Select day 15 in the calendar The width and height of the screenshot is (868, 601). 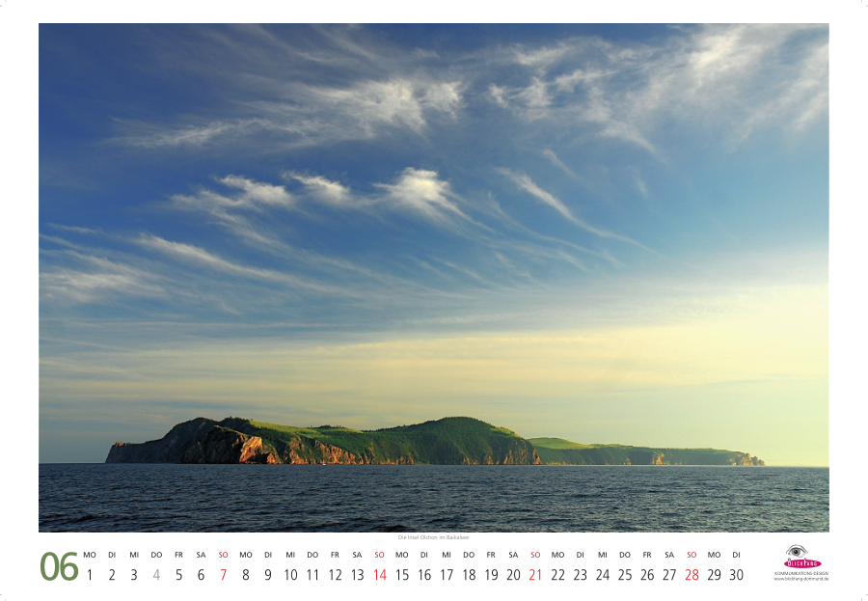(402, 575)
